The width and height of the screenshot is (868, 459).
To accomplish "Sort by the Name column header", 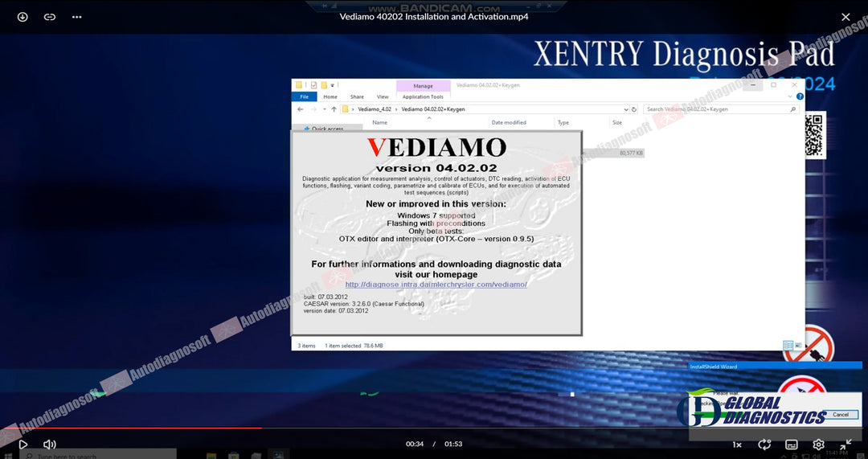I will coord(379,122).
